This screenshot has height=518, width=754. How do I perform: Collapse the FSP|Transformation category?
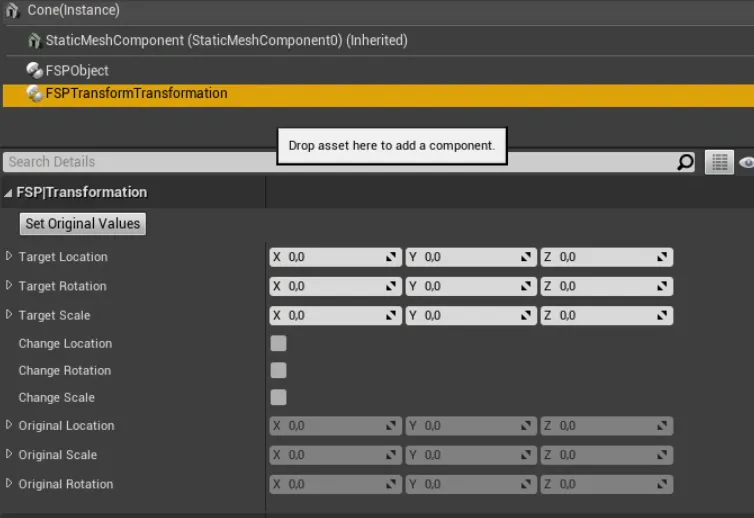pos(9,193)
